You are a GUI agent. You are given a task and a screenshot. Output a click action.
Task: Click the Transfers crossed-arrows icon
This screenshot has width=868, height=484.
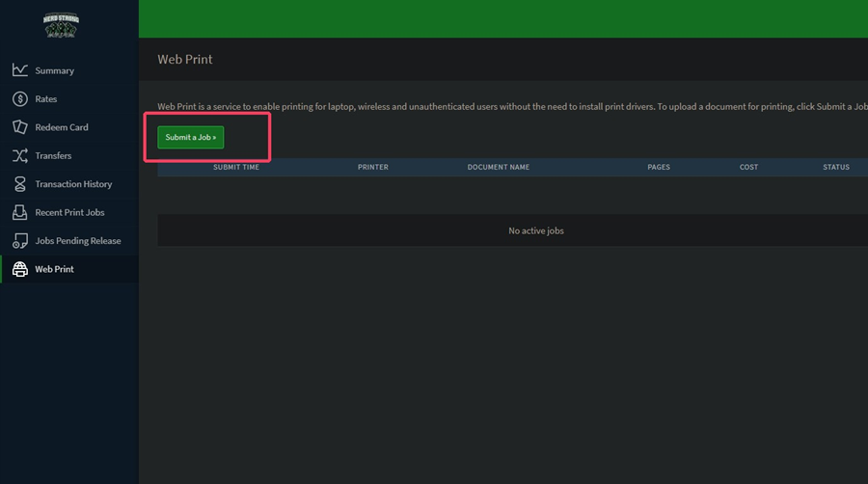coord(20,155)
